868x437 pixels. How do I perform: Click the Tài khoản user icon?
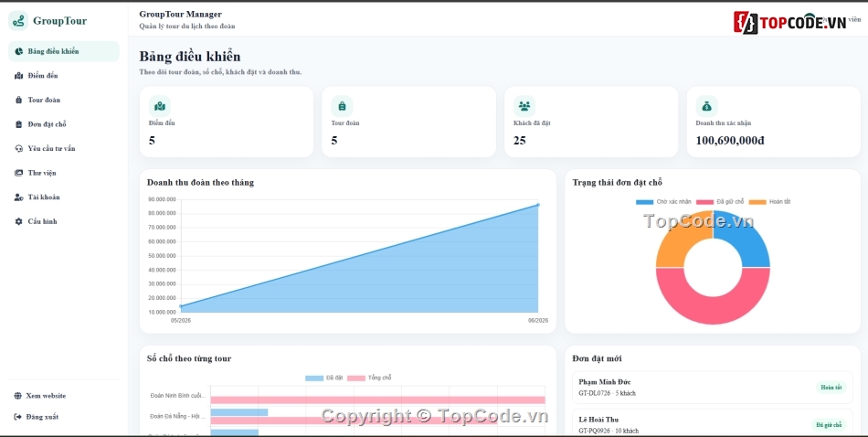18,197
